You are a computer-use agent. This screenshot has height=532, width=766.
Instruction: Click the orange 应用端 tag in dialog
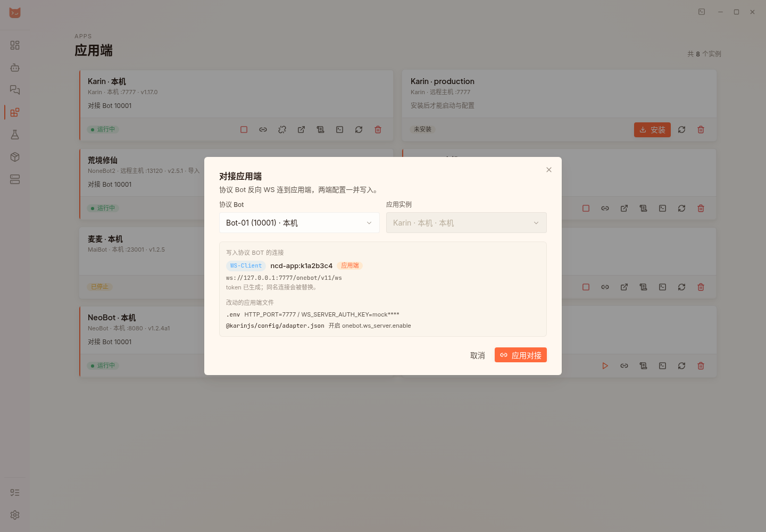[350, 265]
